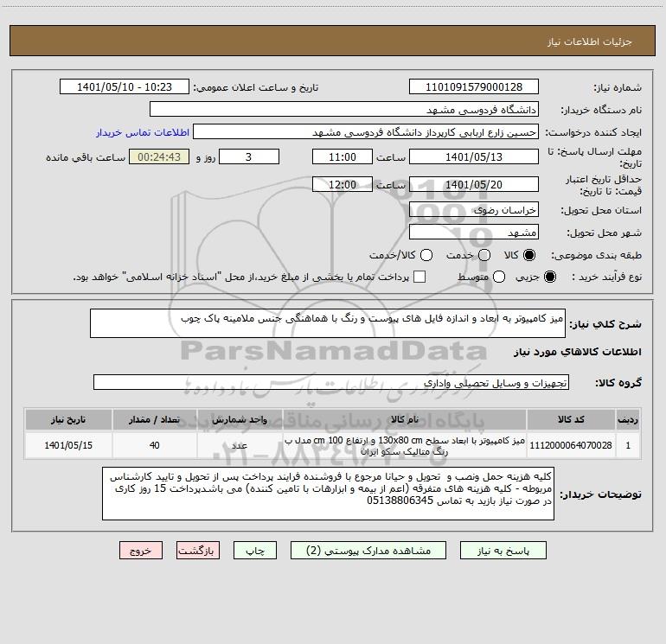Image resolution: width=666 pixels, height=644 pixels.
Task: Click the need date cell 1401/05/15
Action: [68, 445]
